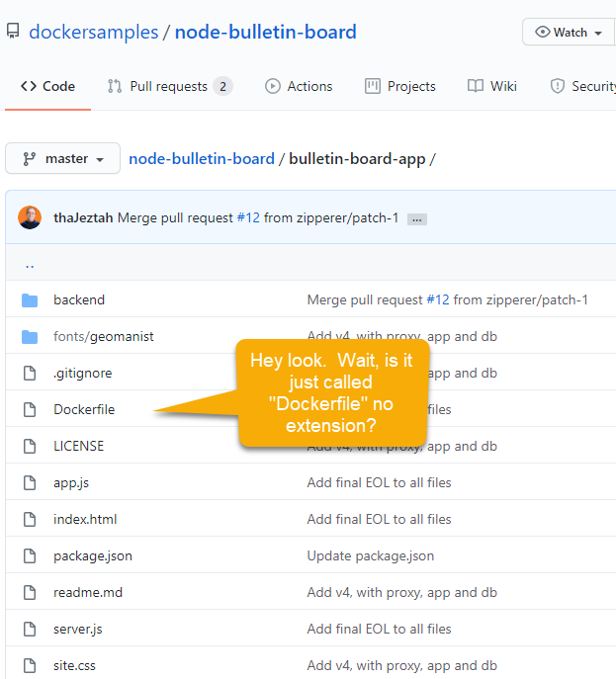Open the dockersamples owner link

94,32
